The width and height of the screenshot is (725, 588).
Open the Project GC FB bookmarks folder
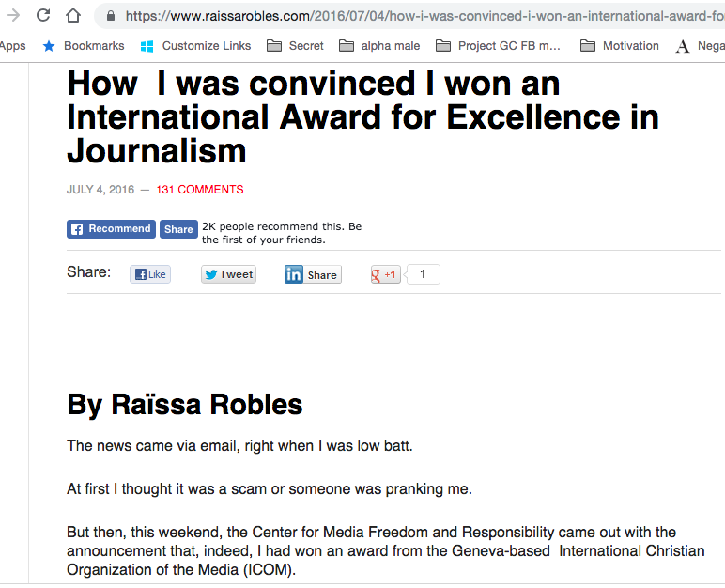tap(499, 46)
